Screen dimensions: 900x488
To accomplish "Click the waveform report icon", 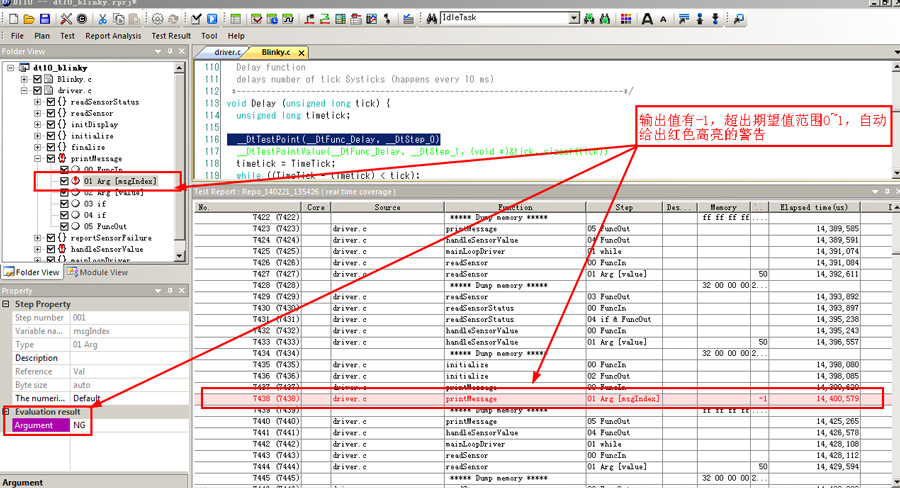I will coord(288,19).
